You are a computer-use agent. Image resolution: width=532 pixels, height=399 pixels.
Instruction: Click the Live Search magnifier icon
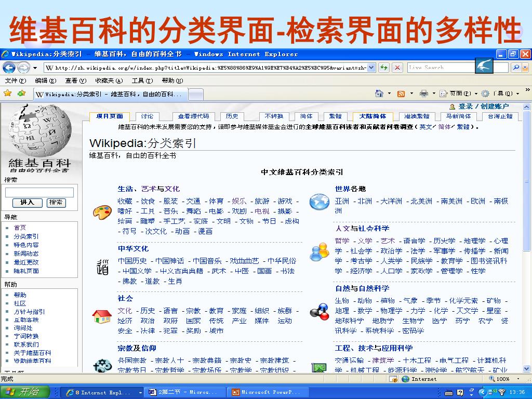point(516,68)
